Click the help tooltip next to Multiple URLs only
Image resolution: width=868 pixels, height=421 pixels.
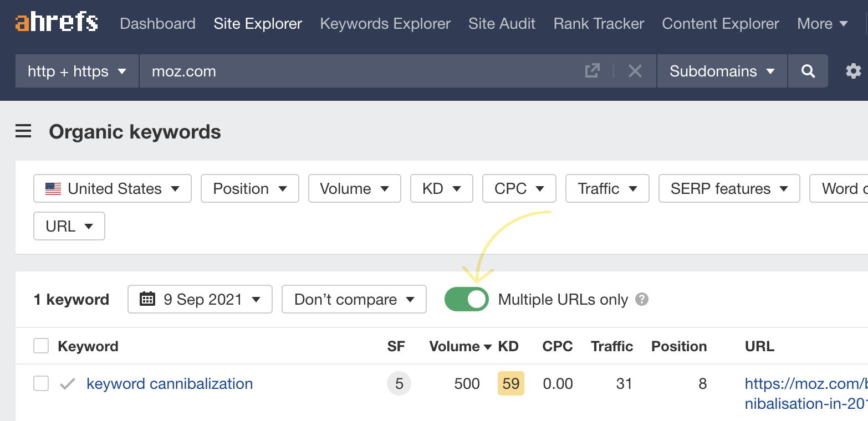click(642, 299)
